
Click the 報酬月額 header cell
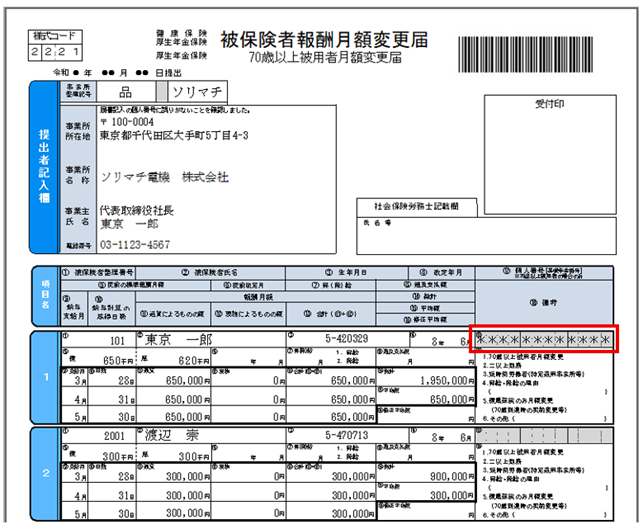coord(255,296)
